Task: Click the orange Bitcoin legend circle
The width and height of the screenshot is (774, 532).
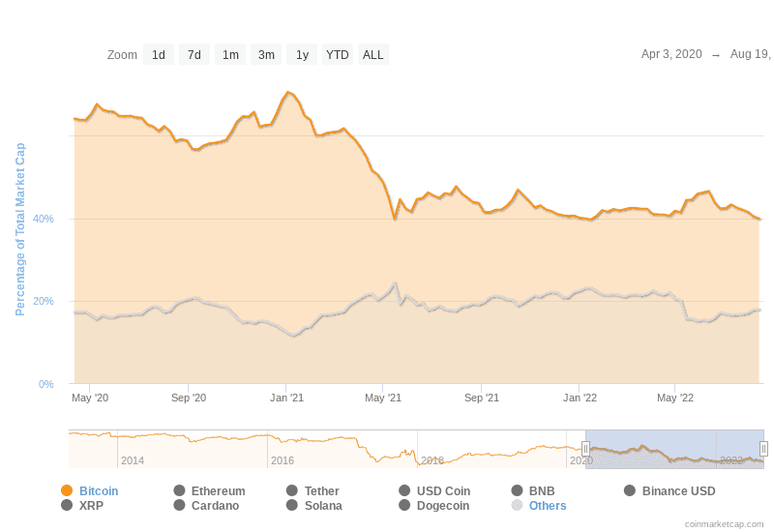Action: click(x=67, y=490)
